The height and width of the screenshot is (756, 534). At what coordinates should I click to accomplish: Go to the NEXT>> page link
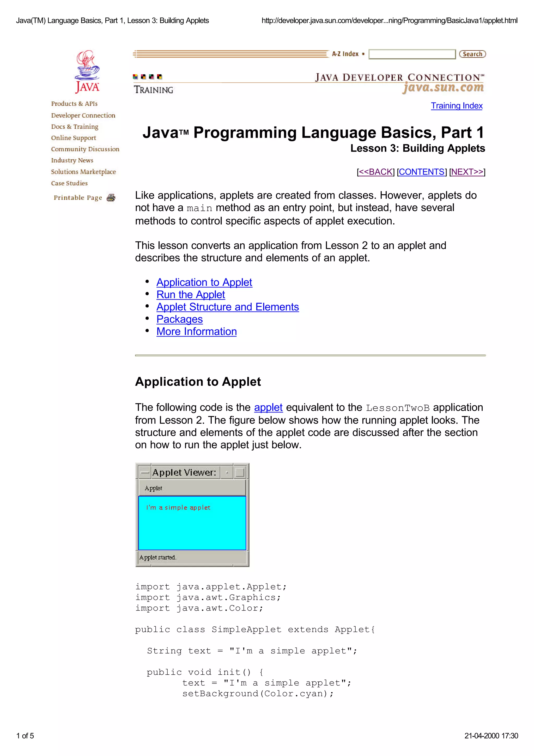pyautogui.click(x=467, y=172)
